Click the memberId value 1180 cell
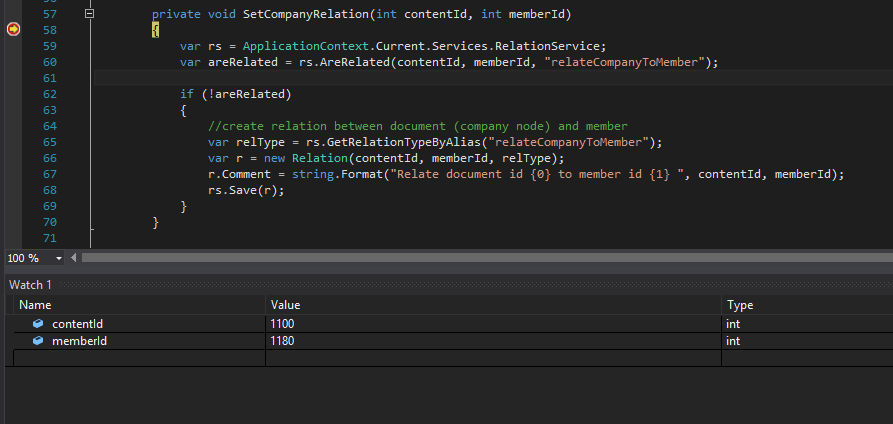The height and width of the screenshot is (424, 893). (x=493, y=341)
